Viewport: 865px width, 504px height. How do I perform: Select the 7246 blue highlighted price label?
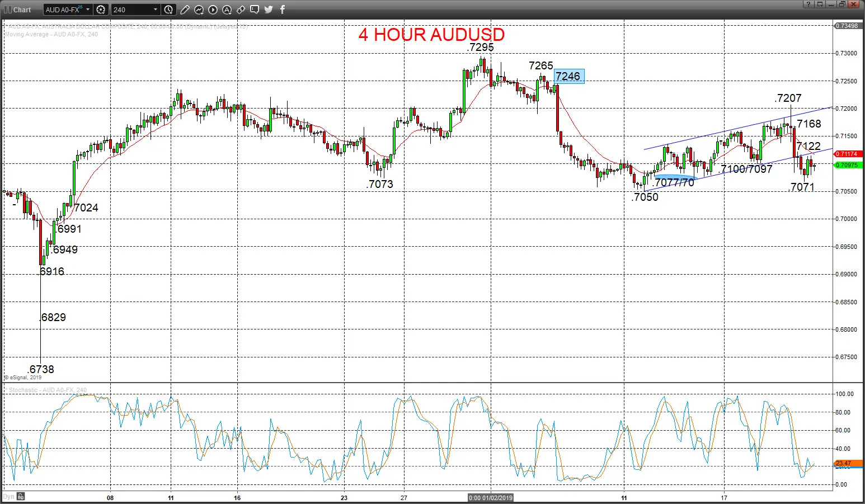[569, 76]
